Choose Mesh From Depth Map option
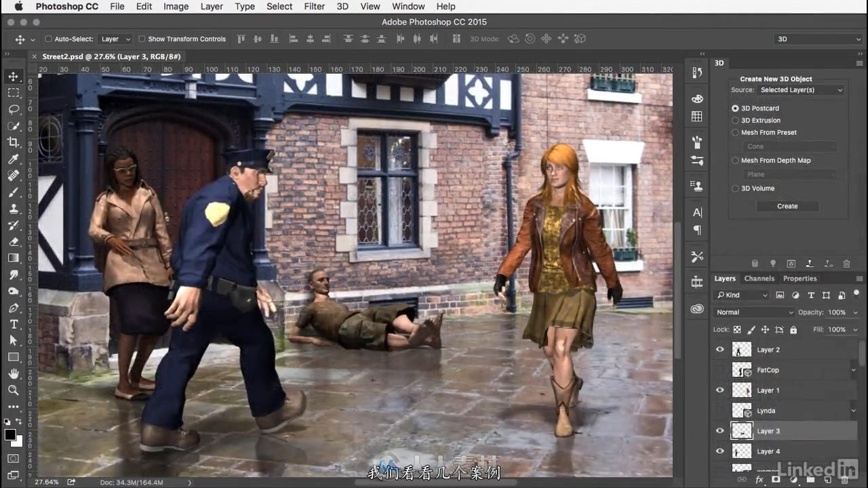The height and width of the screenshot is (488, 868). pos(735,161)
